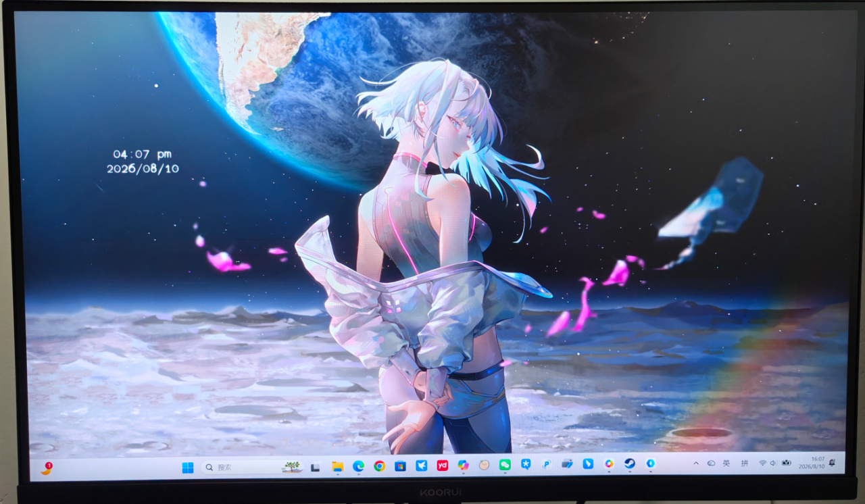Open the notification bell in the tray
This screenshot has height=504, width=865.
(x=832, y=463)
